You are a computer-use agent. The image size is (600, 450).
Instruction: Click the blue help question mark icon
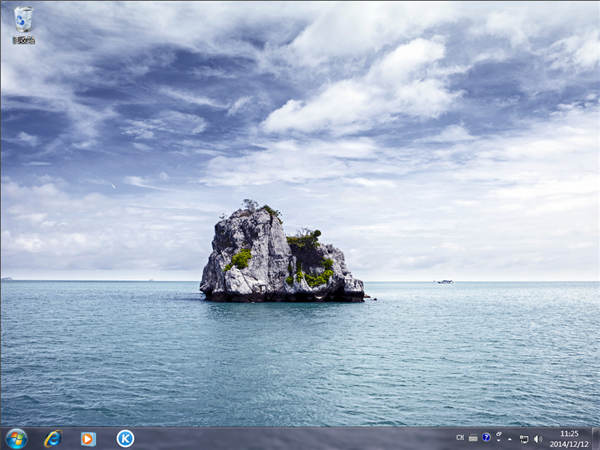pos(486,438)
